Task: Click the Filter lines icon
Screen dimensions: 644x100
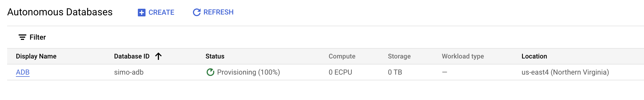Action: [22, 37]
